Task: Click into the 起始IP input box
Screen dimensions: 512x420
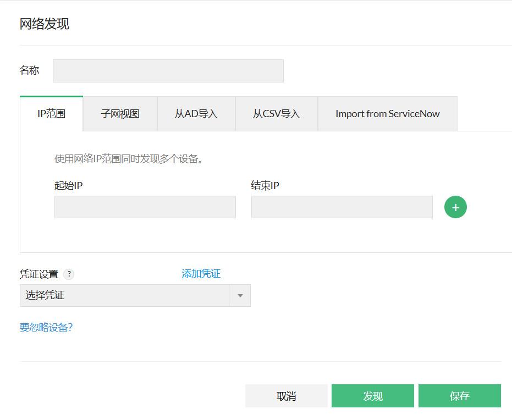Action: [145, 207]
